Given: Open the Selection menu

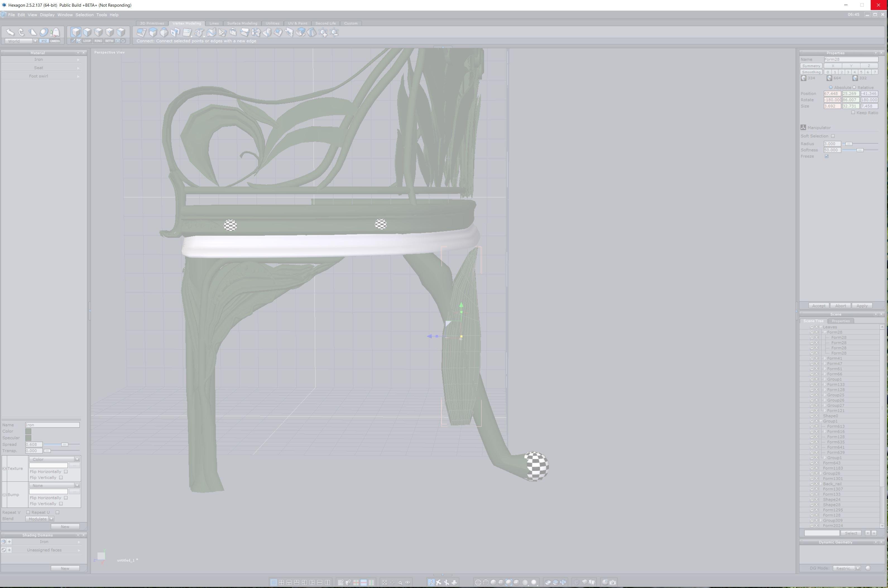Looking at the screenshot, I should pyautogui.click(x=85, y=14).
